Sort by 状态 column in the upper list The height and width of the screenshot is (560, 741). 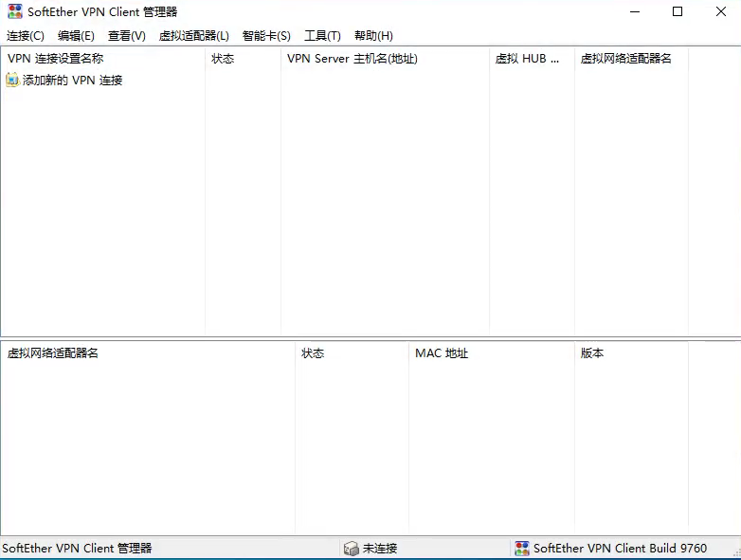pos(243,59)
